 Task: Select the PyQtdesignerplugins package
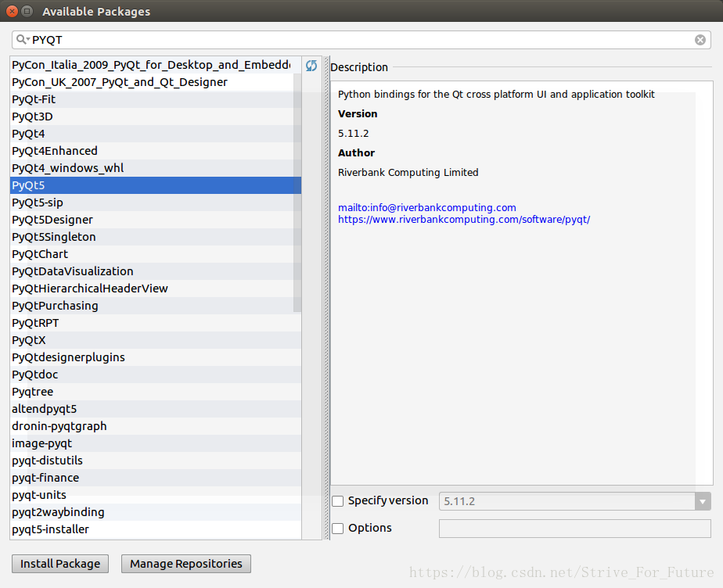coord(156,357)
